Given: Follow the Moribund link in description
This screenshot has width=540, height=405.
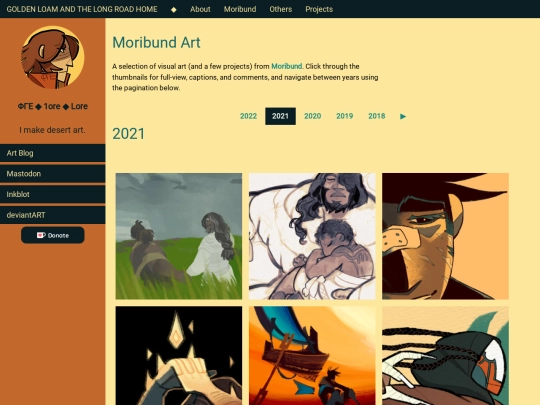Looking at the screenshot, I should (287, 66).
